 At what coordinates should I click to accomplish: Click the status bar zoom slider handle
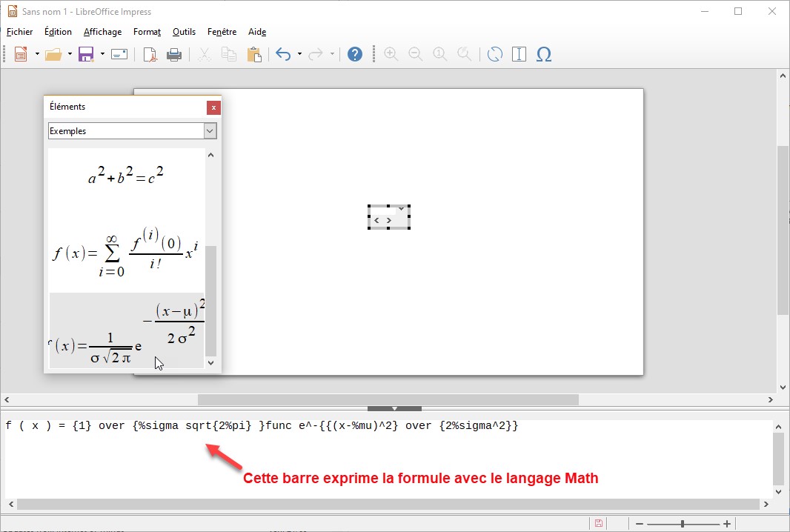(682, 523)
